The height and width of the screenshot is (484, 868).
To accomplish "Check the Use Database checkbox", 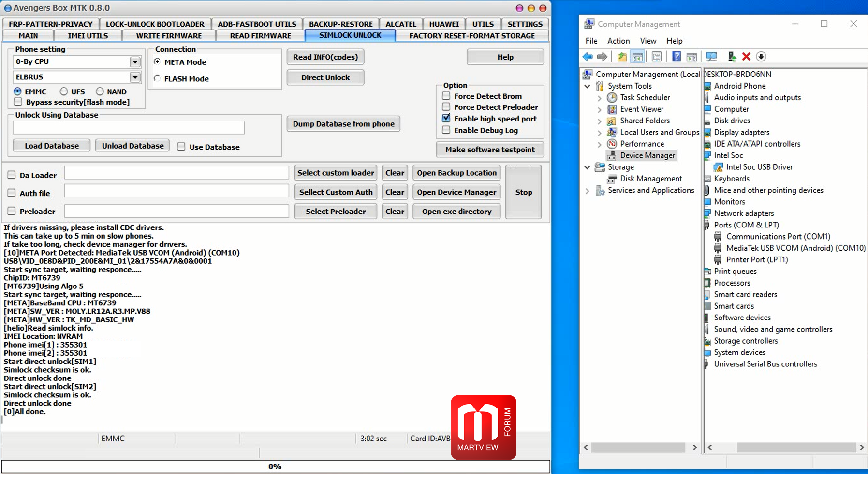I will coord(181,147).
